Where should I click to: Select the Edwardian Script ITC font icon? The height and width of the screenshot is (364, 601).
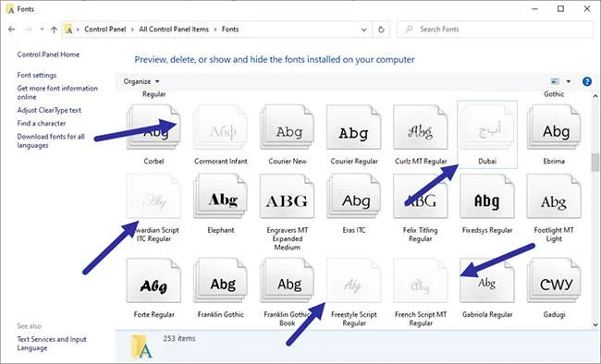(153, 196)
